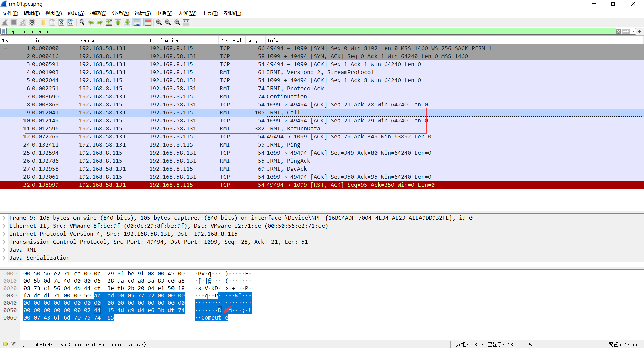Expand the Java RMI row

click(4, 250)
